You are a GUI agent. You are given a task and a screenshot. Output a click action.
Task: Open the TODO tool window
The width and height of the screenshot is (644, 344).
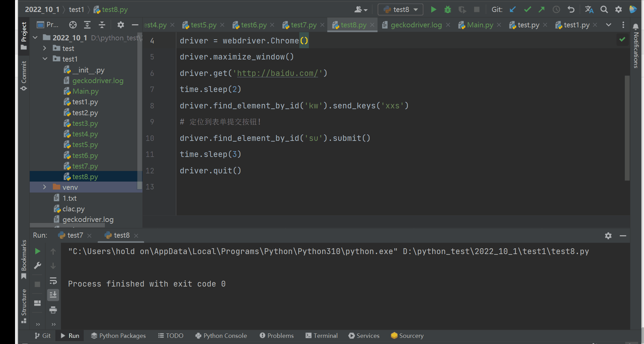pos(171,336)
